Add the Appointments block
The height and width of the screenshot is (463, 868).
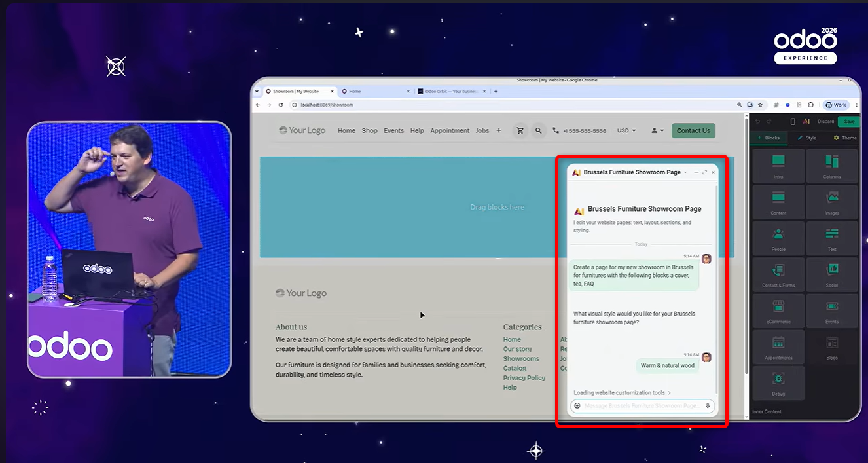pos(778,346)
